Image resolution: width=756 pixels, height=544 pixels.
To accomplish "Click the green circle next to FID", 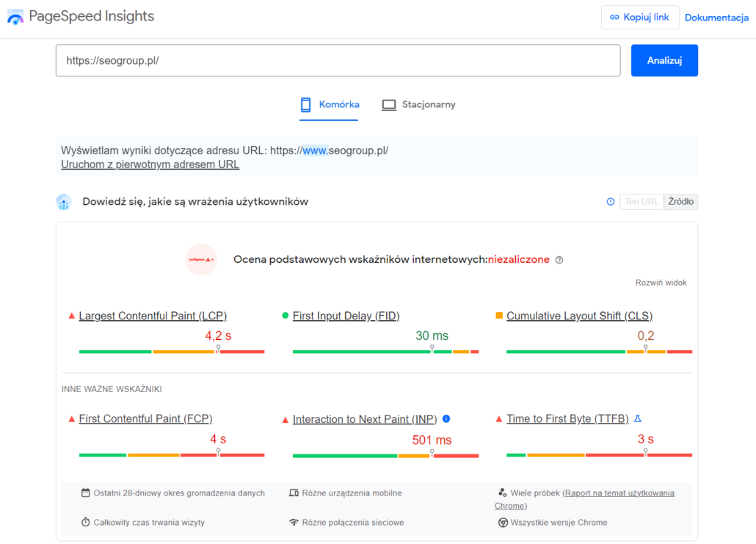I will [285, 316].
